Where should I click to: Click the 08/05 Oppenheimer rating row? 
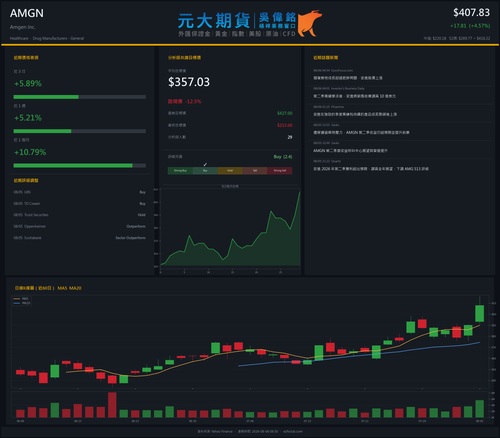80,227
